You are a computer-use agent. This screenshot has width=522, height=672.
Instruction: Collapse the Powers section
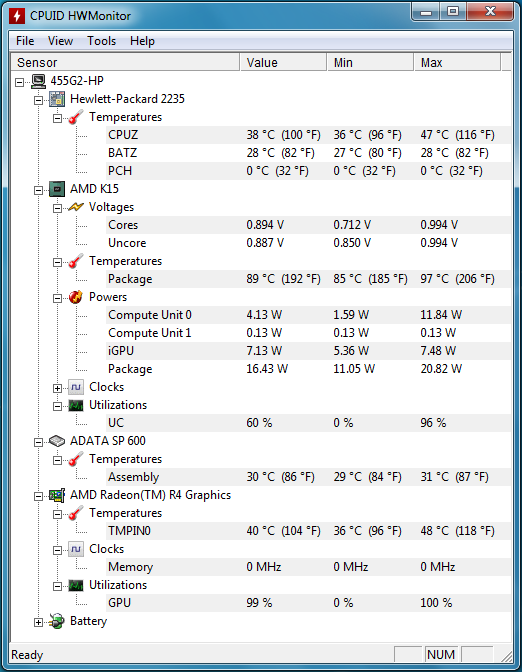pos(57,298)
